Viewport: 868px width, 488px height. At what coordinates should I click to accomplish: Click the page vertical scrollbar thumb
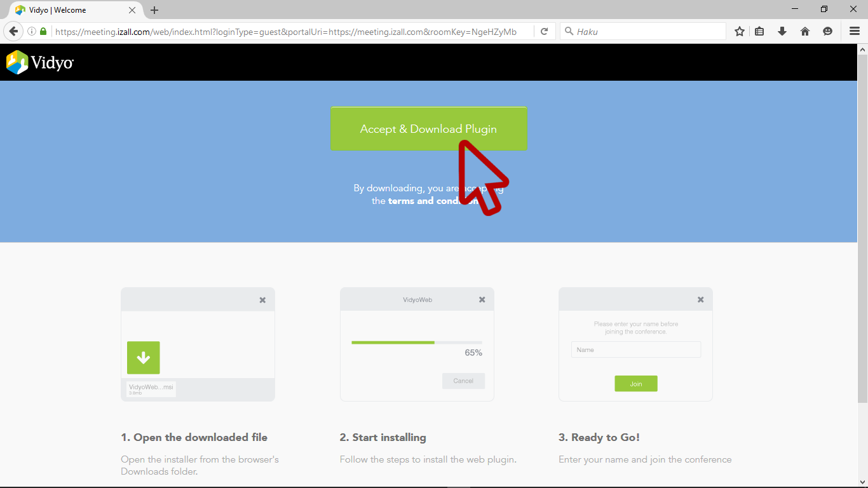tap(862, 229)
